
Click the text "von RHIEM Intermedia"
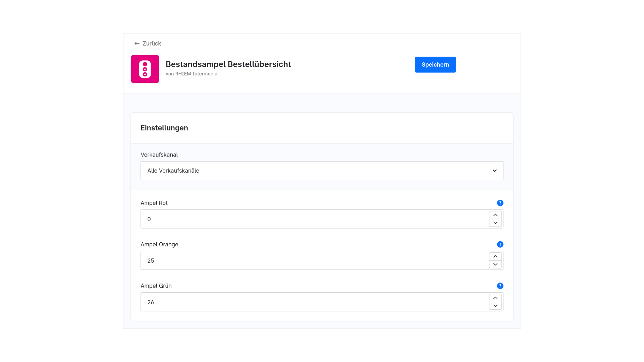[192, 74]
